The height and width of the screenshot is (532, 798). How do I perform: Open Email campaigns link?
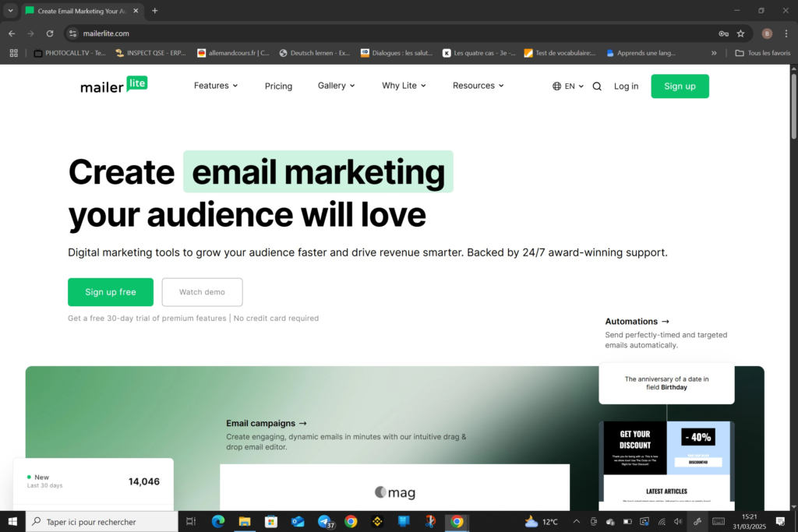(267, 423)
